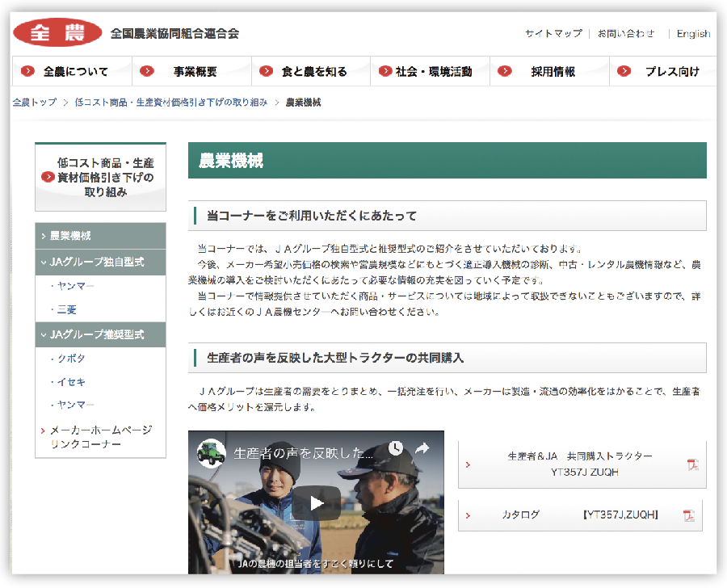Open the 食と農を知る menu
Image resolution: width=727 pixels, height=588 pixels.
[311, 71]
